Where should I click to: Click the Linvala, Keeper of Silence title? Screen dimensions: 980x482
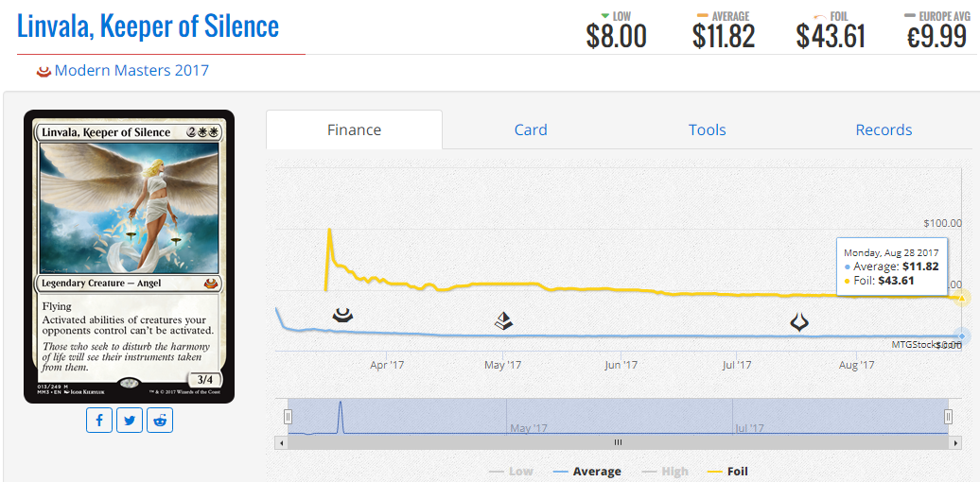coord(149,26)
